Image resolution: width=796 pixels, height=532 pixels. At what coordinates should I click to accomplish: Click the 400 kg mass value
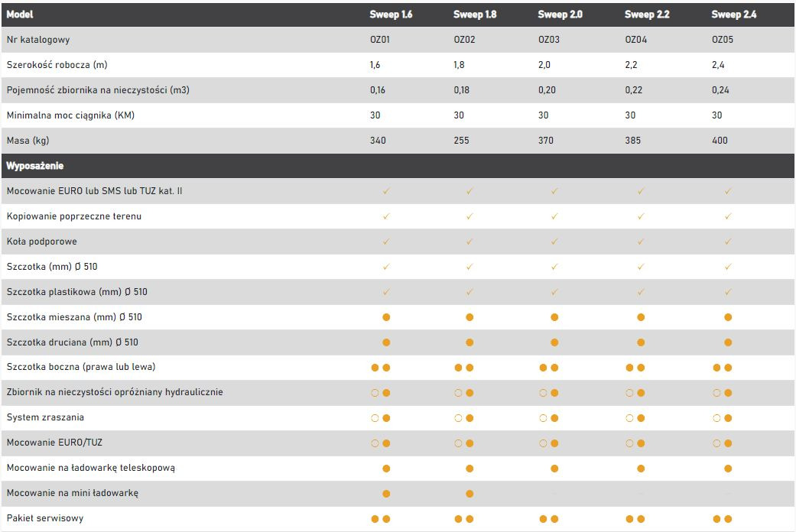click(x=720, y=141)
